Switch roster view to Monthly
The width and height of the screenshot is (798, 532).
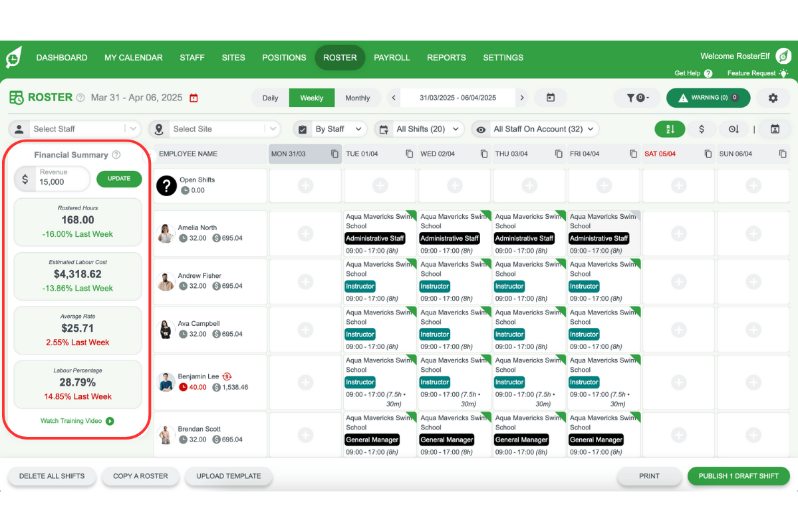click(357, 98)
